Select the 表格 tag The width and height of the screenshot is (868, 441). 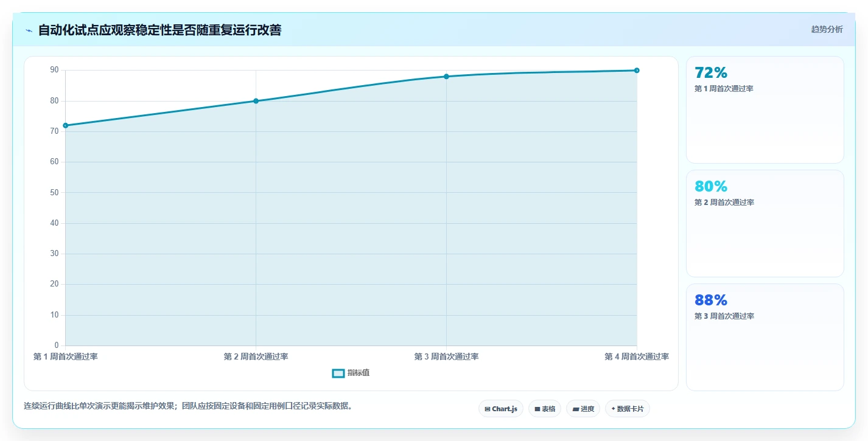pyautogui.click(x=545, y=409)
